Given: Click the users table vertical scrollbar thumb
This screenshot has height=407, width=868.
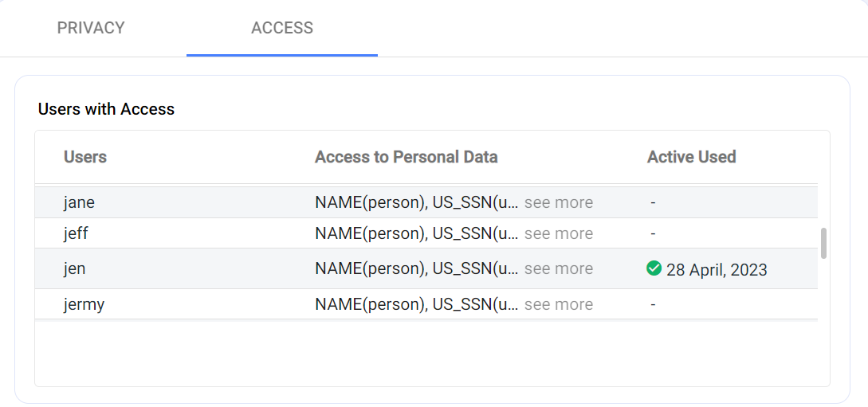Looking at the screenshot, I should point(823,244).
